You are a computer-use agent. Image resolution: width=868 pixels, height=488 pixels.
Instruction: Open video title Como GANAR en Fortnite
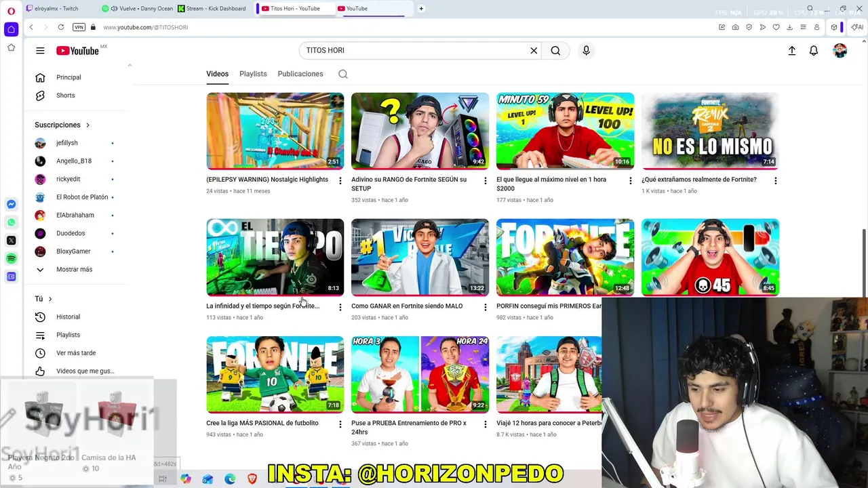point(407,306)
